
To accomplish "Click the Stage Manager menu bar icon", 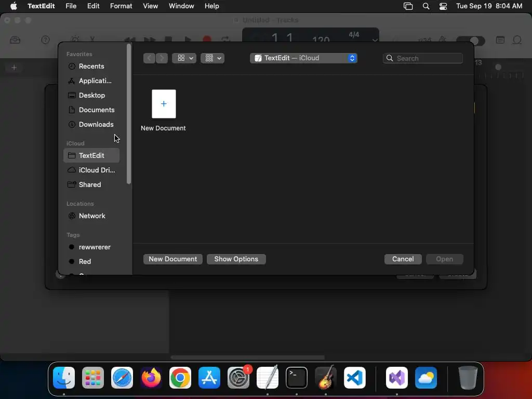I will point(408,6).
